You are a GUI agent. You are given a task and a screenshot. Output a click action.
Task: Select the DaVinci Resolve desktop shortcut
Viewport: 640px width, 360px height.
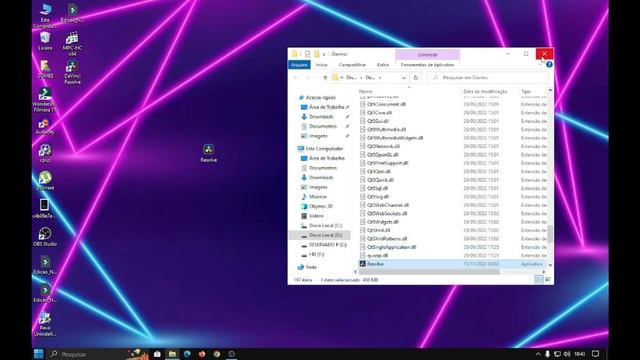(x=72, y=72)
